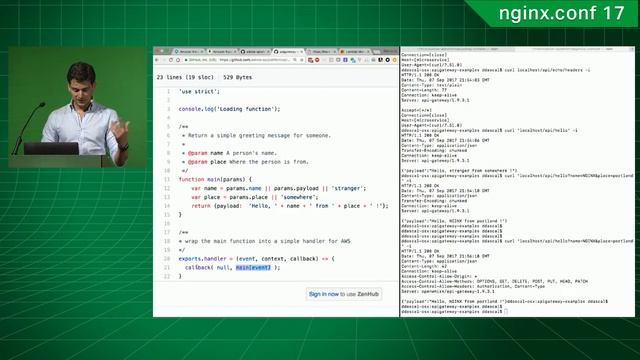This screenshot has width=640, height=360.
Task: Switch to the sixth browser tab
Action: 355,51
